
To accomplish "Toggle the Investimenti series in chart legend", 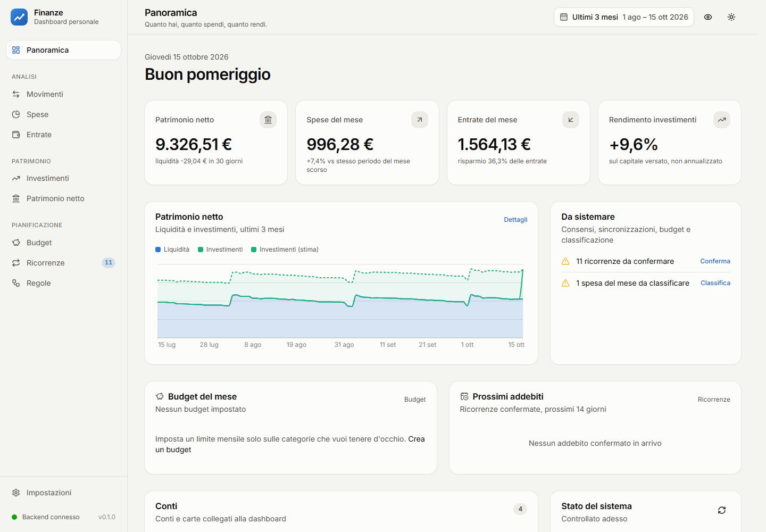I will coord(220,250).
